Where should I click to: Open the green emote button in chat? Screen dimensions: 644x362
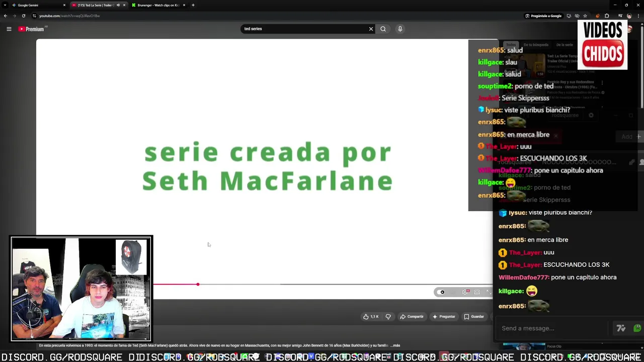tap(637, 328)
